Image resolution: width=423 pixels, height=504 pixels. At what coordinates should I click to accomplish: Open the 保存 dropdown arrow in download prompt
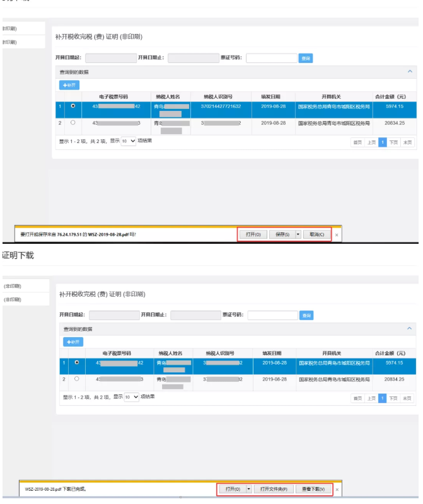coord(298,234)
